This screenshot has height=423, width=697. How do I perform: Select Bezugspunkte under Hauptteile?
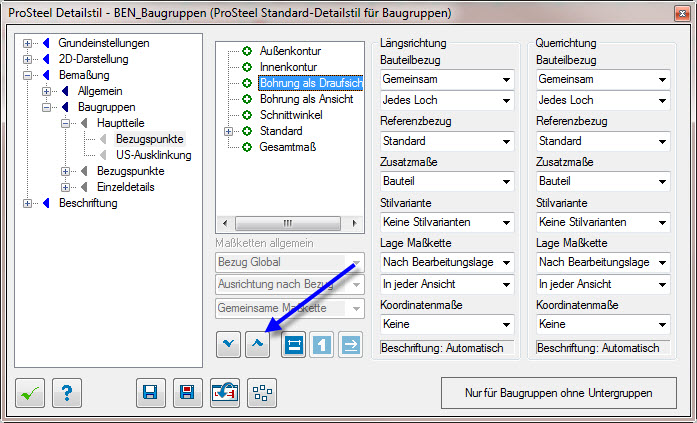150,139
